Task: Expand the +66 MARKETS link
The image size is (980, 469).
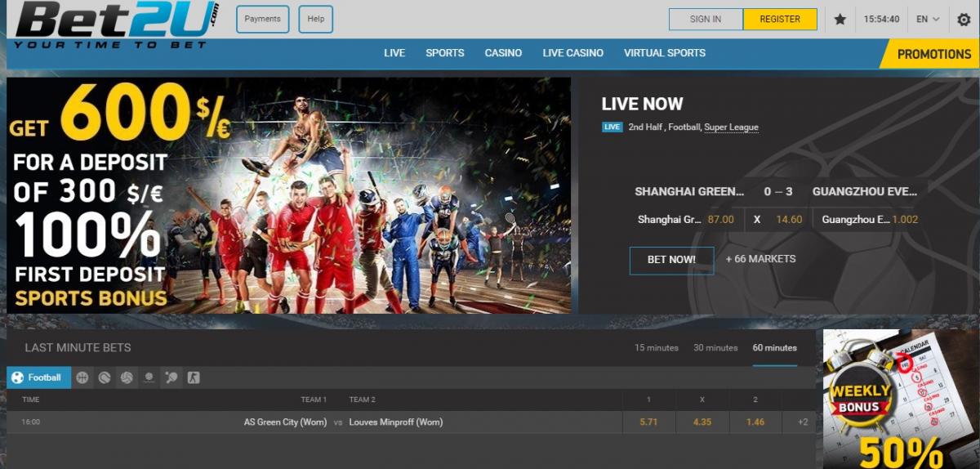Action: (760, 259)
